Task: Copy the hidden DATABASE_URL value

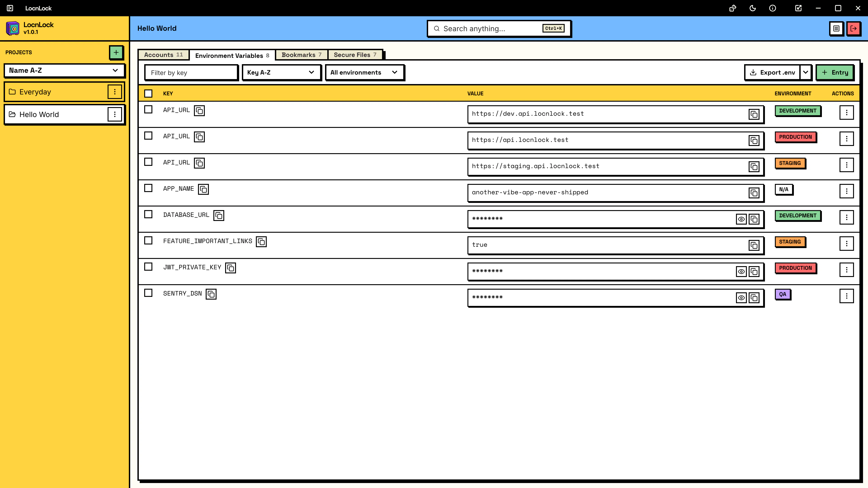Action: click(x=754, y=219)
